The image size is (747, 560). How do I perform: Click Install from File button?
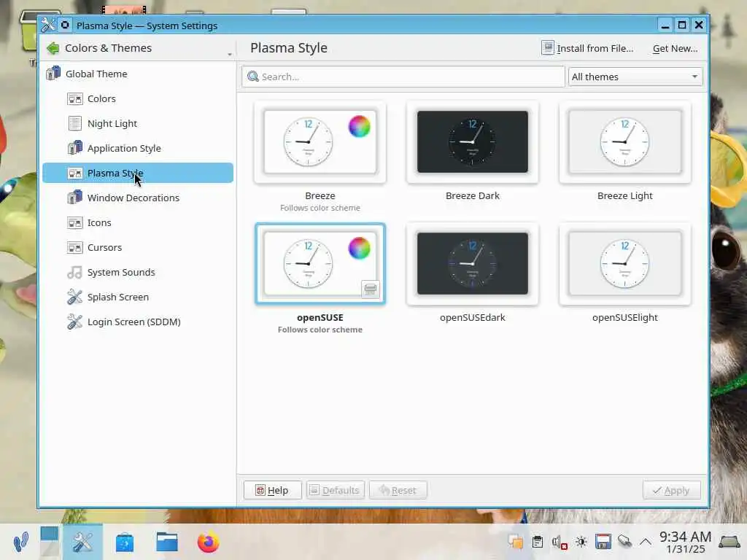click(587, 48)
